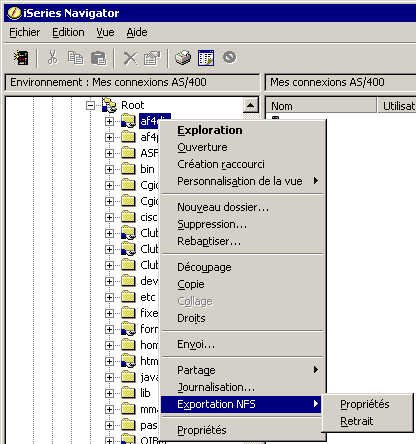This screenshot has height=444, width=416.
Task: Click the Delete X toolbar icon
Action: point(130,58)
